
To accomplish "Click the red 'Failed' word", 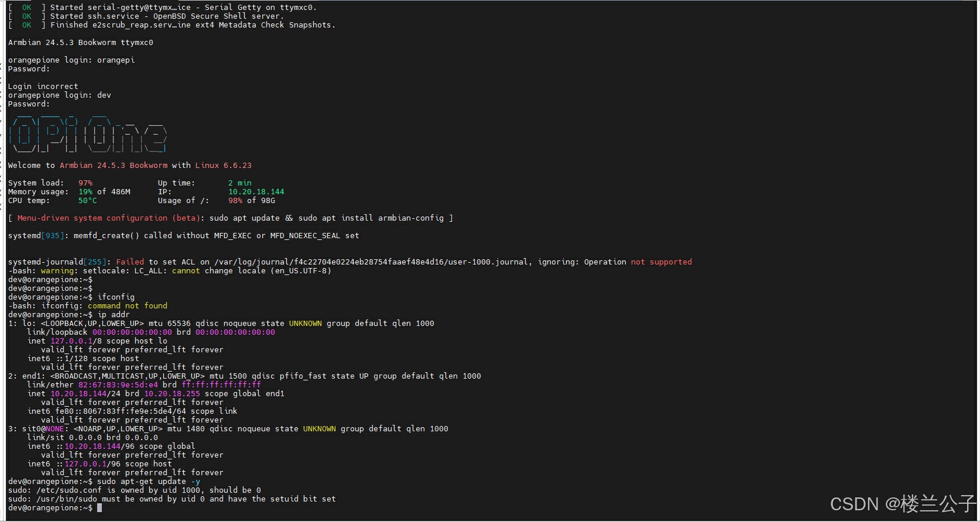I will (x=130, y=262).
